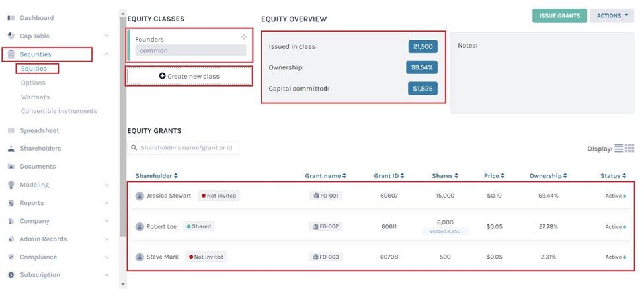Go to Spreadsheet menu item
The width and height of the screenshot is (644, 293).
coord(40,130)
